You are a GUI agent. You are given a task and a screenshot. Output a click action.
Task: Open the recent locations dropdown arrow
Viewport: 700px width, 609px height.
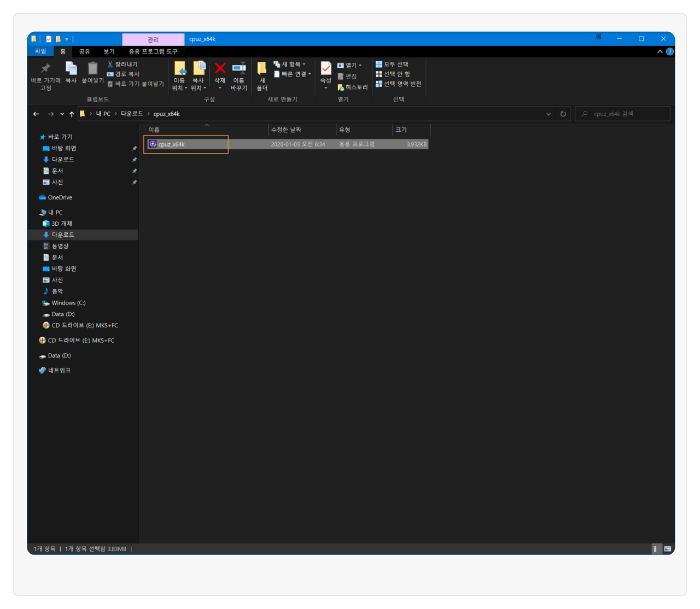[62, 114]
